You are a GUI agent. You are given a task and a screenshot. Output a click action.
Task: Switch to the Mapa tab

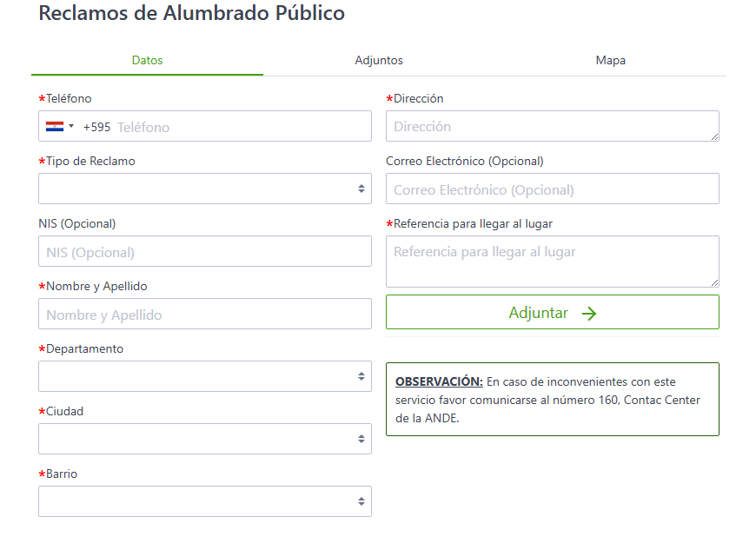coord(610,61)
